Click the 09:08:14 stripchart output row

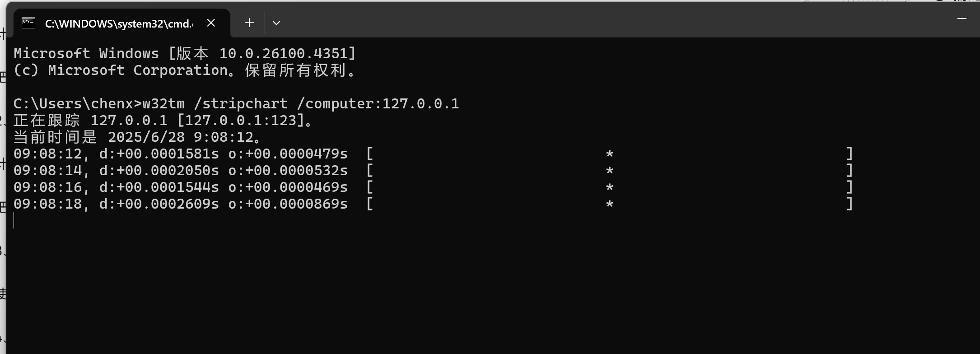433,170
